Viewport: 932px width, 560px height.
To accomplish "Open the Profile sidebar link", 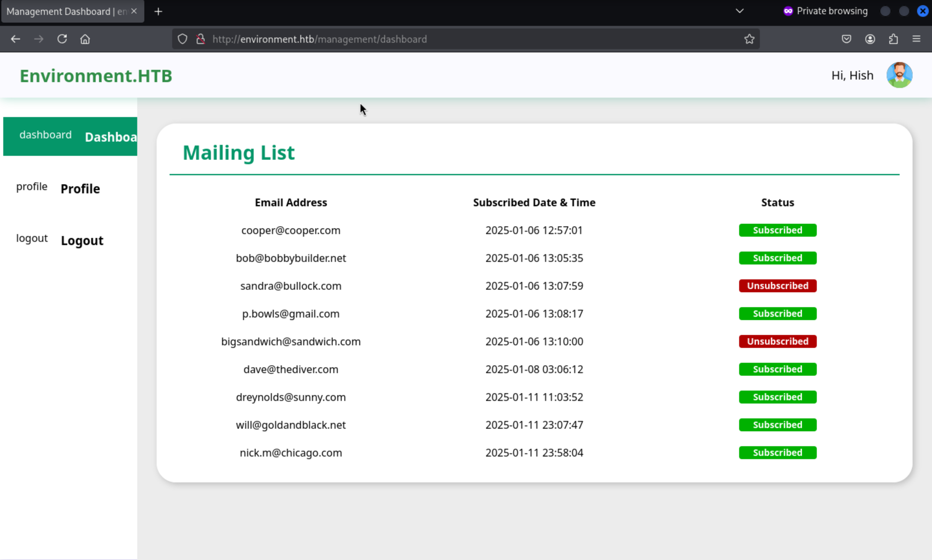I will pos(80,189).
